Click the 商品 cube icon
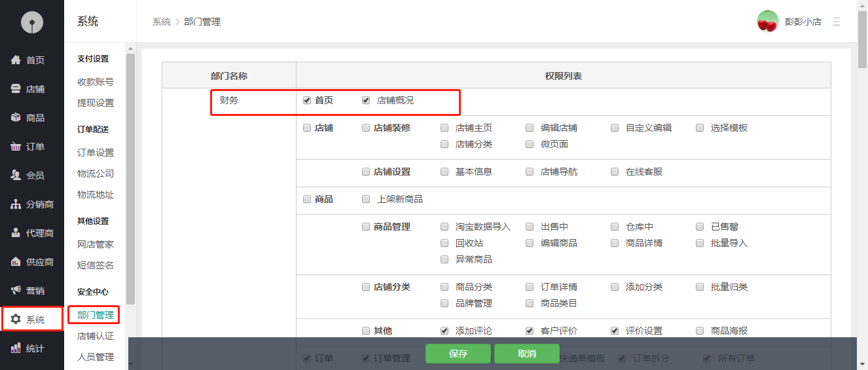 [x=16, y=118]
